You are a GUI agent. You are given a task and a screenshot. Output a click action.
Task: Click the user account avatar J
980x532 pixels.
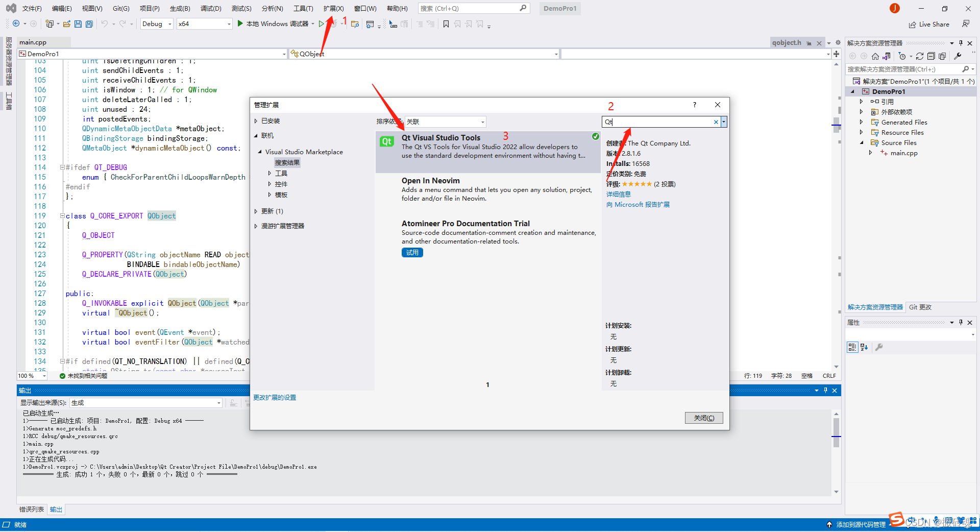coord(895,8)
